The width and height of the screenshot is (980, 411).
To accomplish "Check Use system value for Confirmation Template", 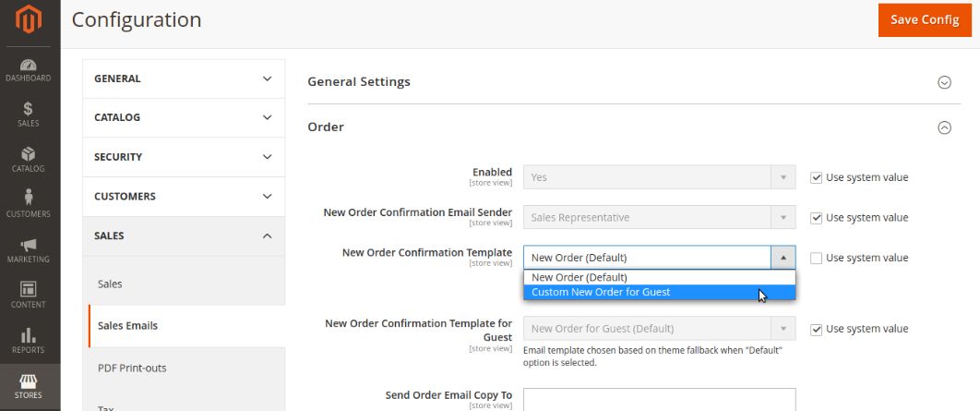I will pos(816,258).
